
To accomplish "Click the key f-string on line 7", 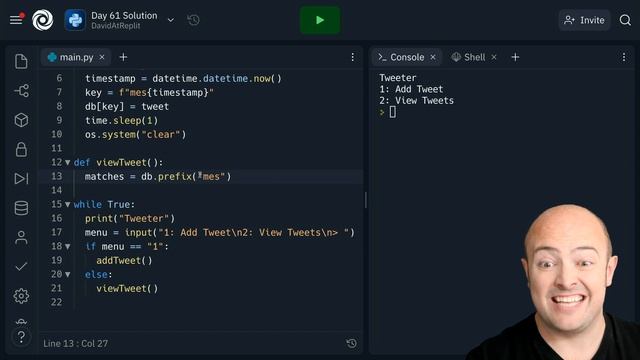I will (149, 93).
